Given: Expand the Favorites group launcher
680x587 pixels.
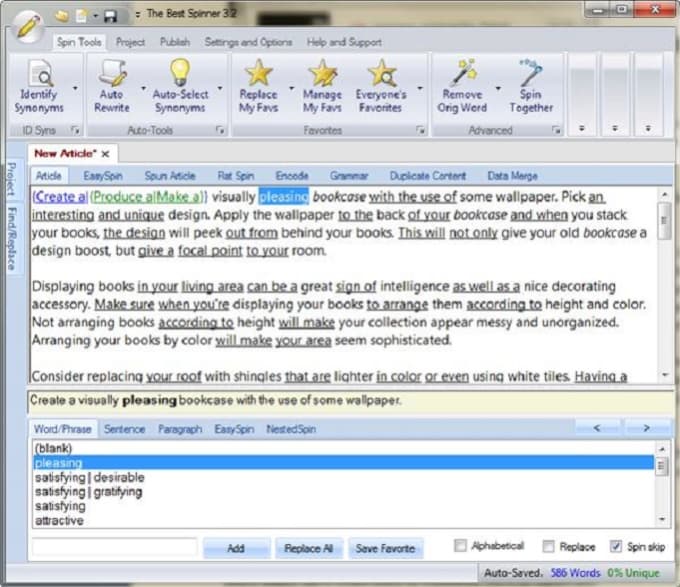Looking at the screenshot, I should click(x=420, y=130).
